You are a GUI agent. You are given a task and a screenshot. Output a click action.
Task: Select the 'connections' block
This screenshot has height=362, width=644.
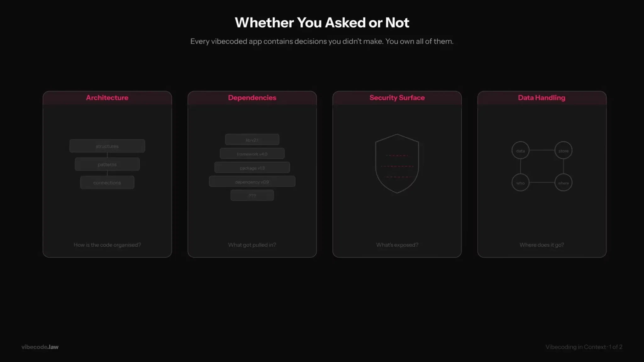[107, 183]
